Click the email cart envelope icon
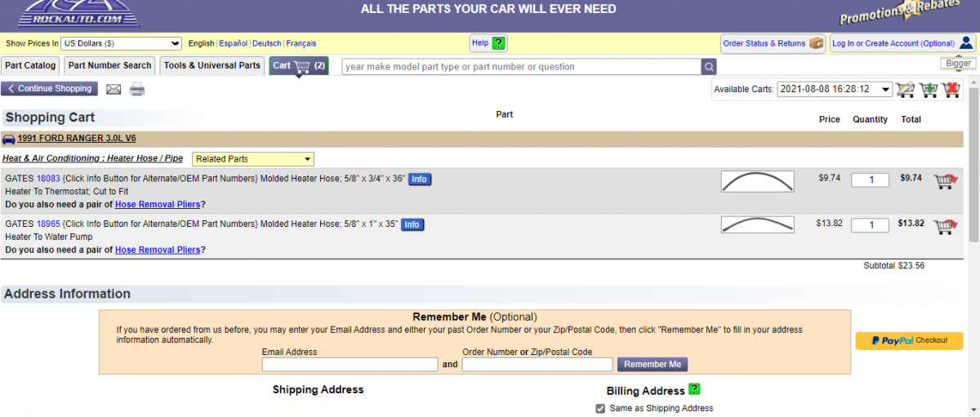Screen dimensions: 980x417 coord(114,89)
